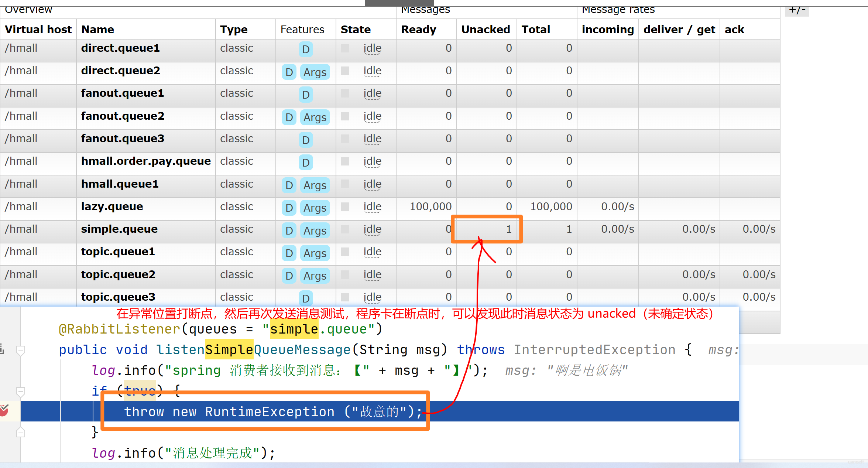Image resolution: width=868 pixels, height=468 pixels.
Task: Click the Args badge of direct.queue2
Action: click(315, 72)
